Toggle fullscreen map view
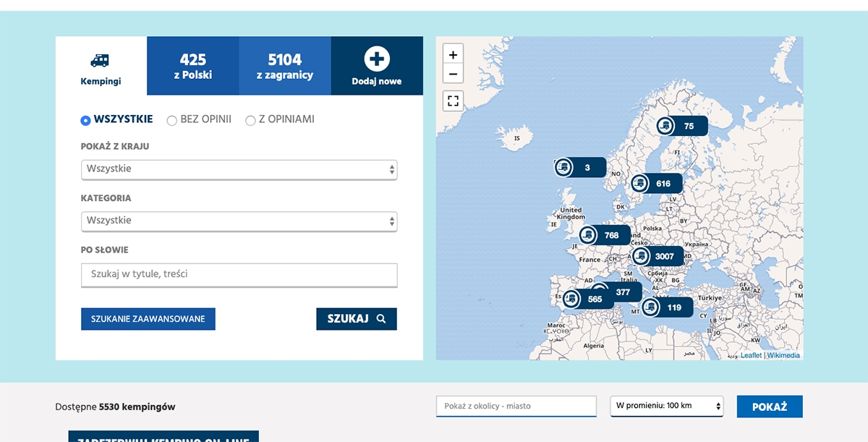This screenshot has height=442, width=868. [453, 101]
